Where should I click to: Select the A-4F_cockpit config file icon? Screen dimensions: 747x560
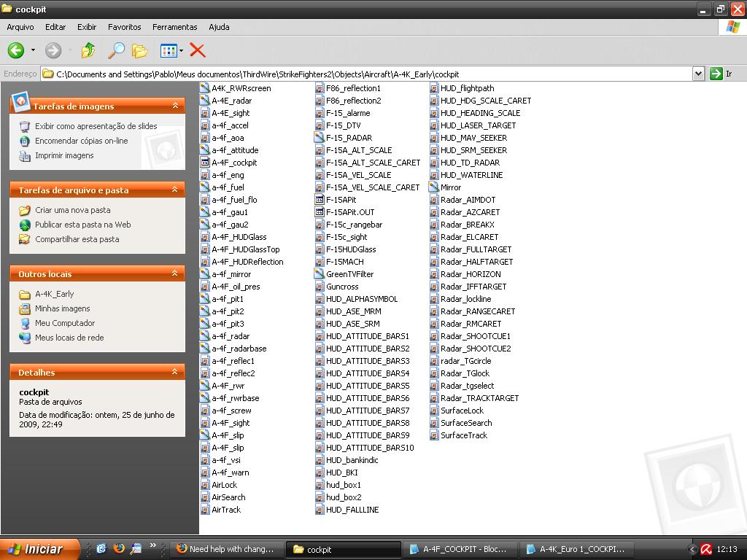point(205,163)
